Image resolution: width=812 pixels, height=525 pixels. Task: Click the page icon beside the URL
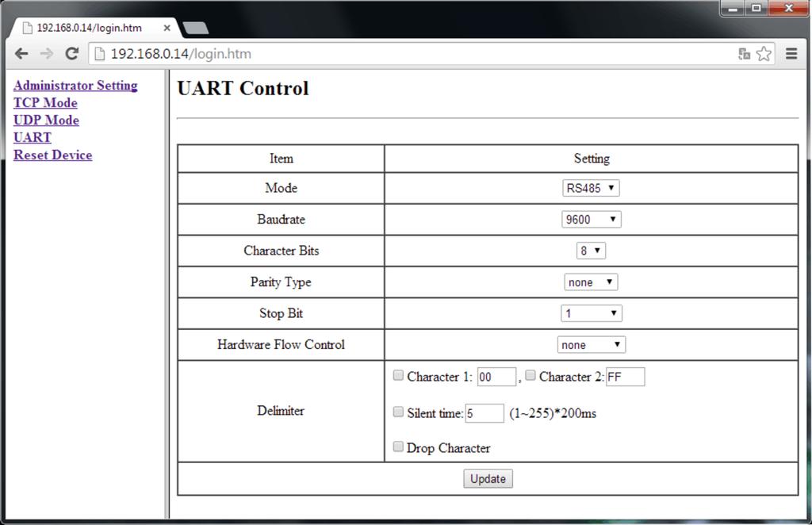[99, 54]
